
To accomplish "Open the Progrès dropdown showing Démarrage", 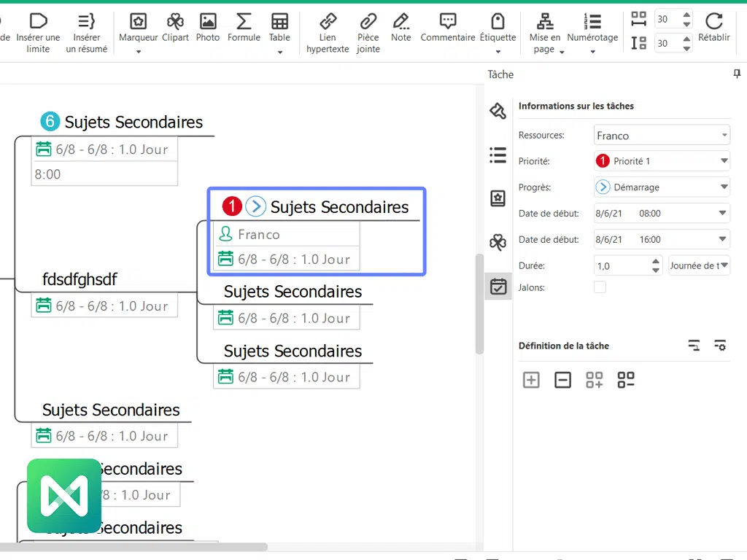I will pos(724,187).
